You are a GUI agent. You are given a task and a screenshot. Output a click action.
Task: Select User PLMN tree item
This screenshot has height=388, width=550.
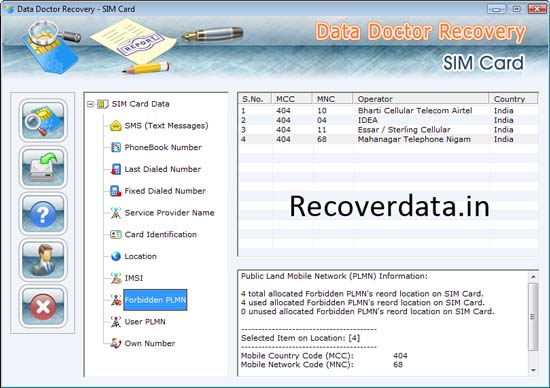coord(145,321)
